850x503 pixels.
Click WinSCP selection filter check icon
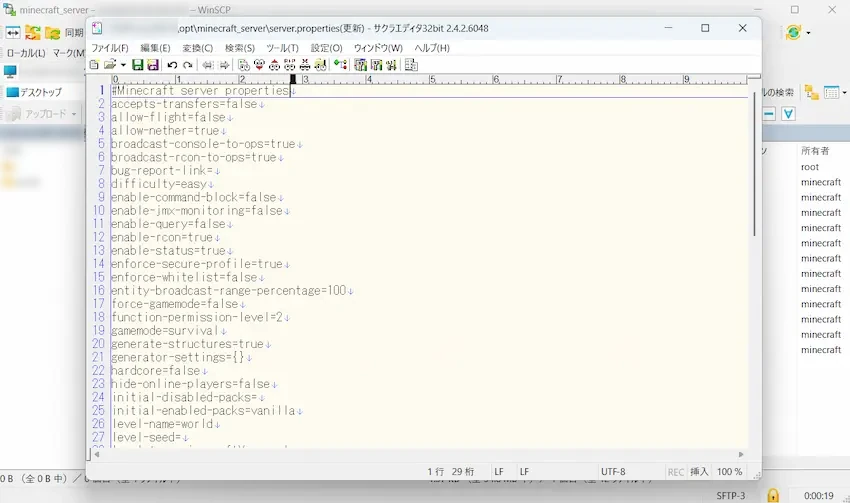pyautogui.click(x=789, y=114)
